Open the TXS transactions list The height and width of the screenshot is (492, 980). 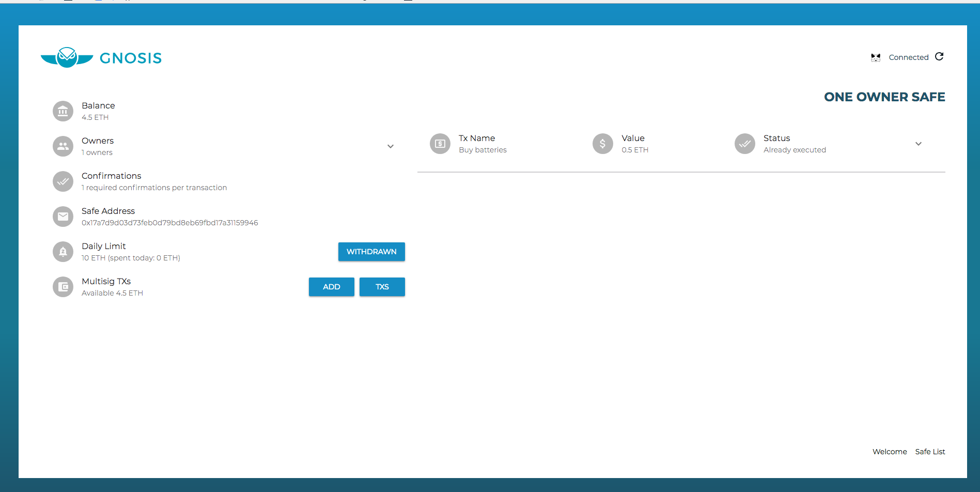[x=382, y=287]
